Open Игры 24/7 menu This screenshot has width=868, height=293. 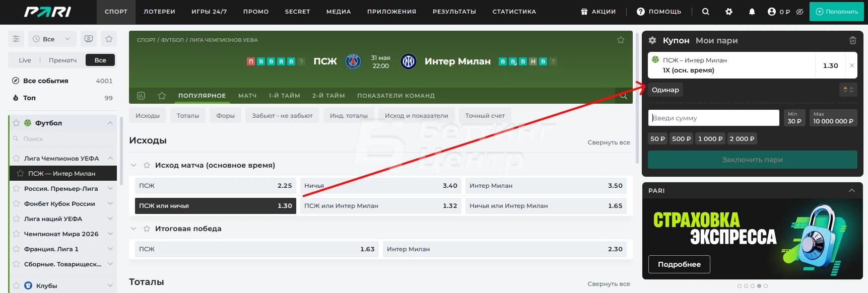click(209, 12)
